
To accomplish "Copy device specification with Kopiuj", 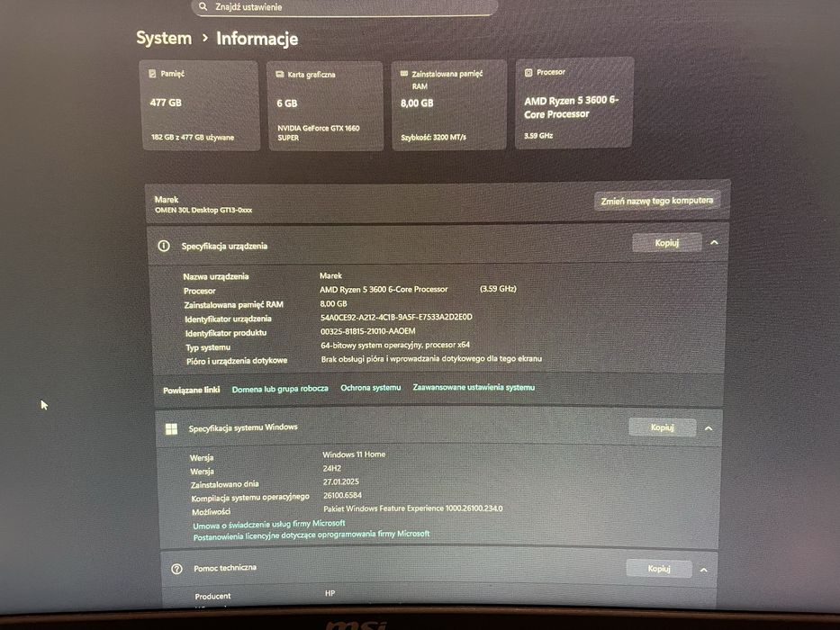I will tap(667, 243).
